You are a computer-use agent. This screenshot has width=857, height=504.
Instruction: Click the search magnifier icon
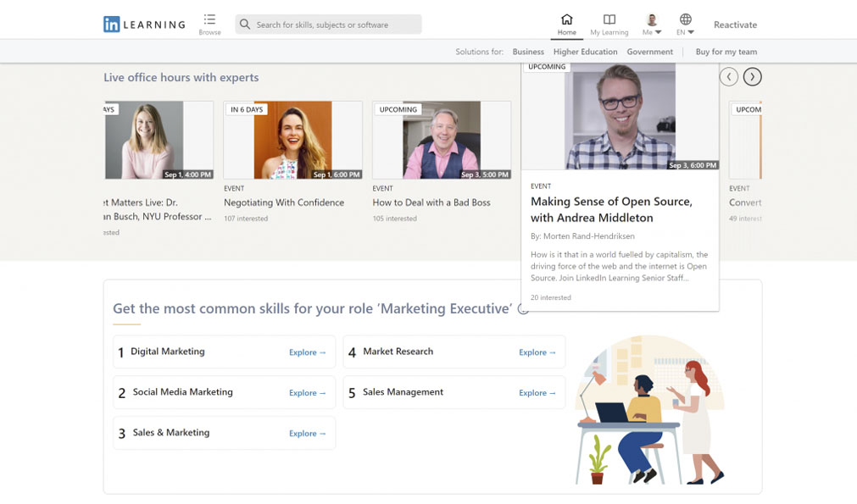[245, 25]
